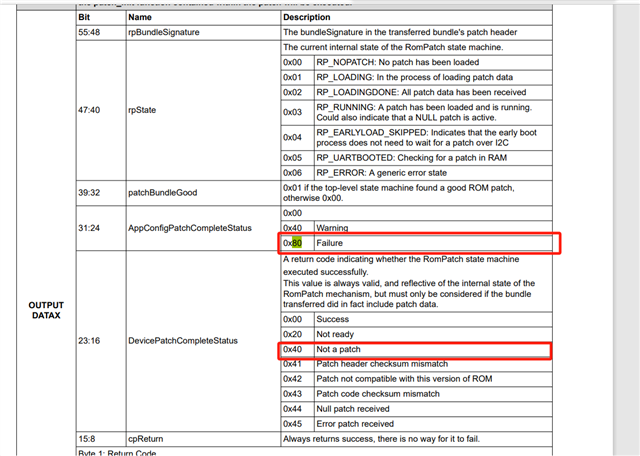This screenshot has height=456, width=640.
Task: Click bit range 55:48
Action: [x=89, y=32]
